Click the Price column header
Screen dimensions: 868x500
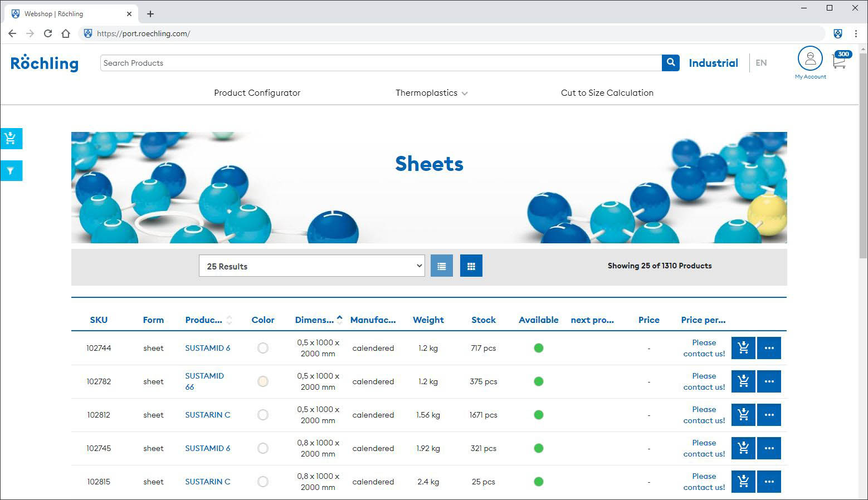[649, 320]
